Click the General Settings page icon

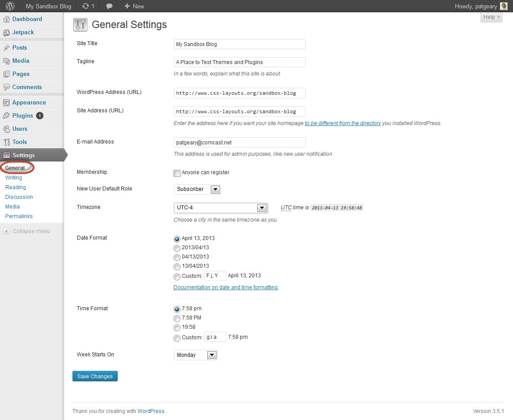(80, 25)
